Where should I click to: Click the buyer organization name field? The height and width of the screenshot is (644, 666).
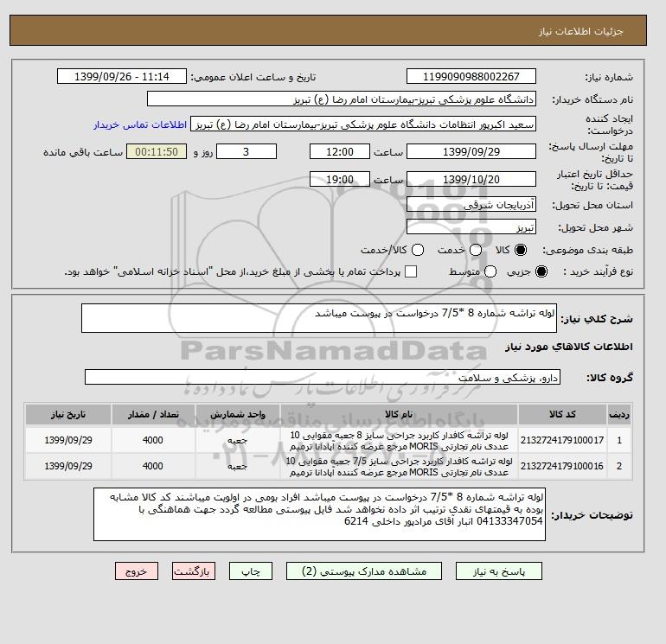[x=342, y=99]
